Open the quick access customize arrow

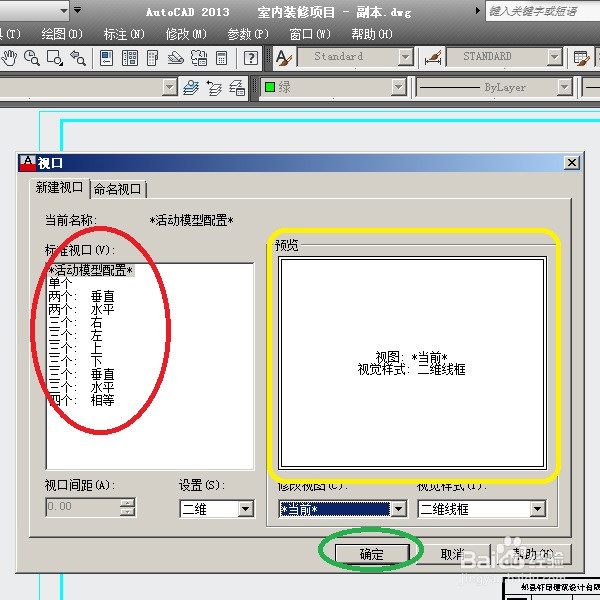[77, 10]
